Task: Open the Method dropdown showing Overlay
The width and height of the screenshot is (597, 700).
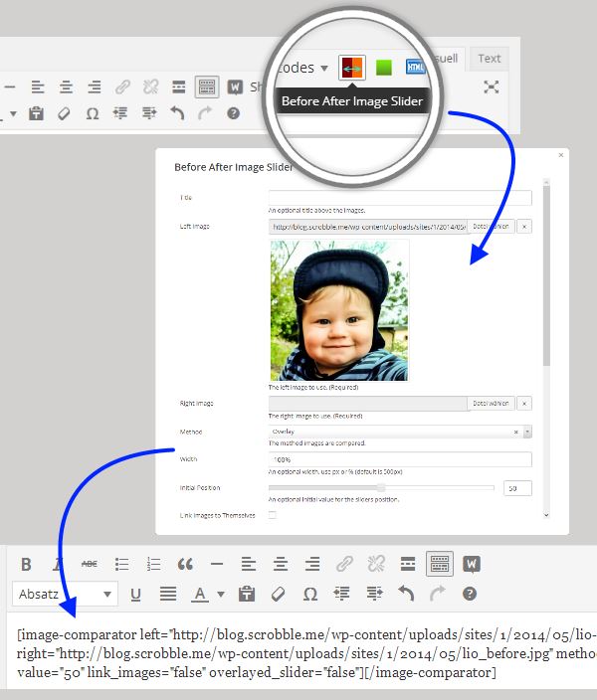Action: (x=400, y=432)
